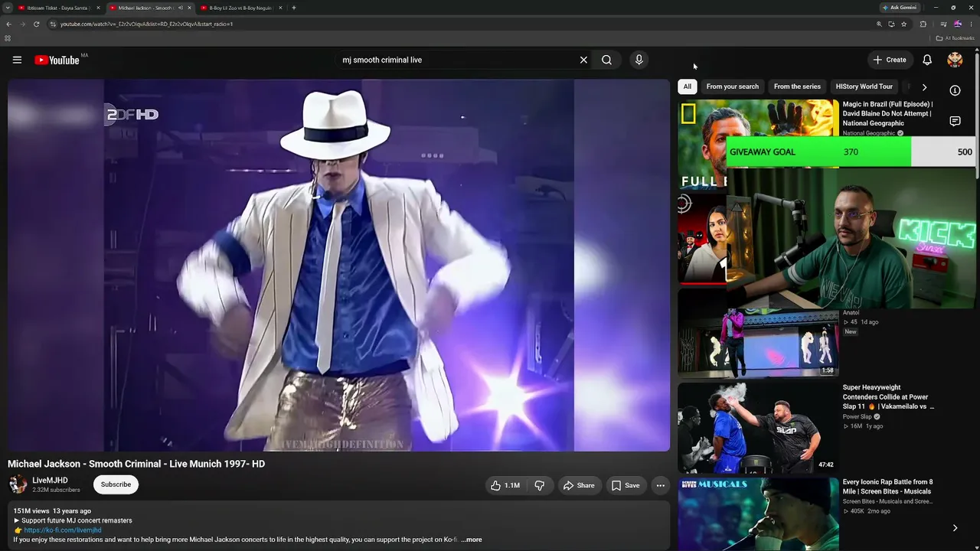The width and height of the screenshot is (980, 551).
Task: Expand the tab search dropdown
Action: pos(7,8)
